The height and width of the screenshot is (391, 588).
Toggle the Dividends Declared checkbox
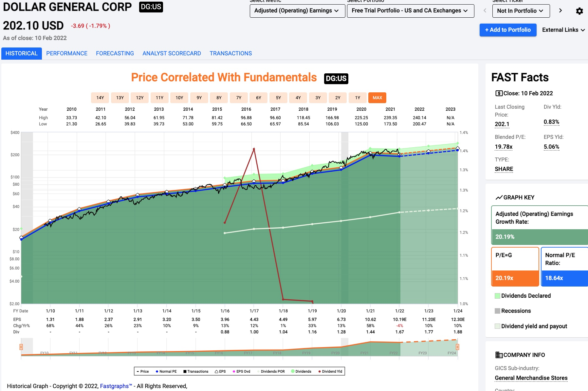(497, 296)
